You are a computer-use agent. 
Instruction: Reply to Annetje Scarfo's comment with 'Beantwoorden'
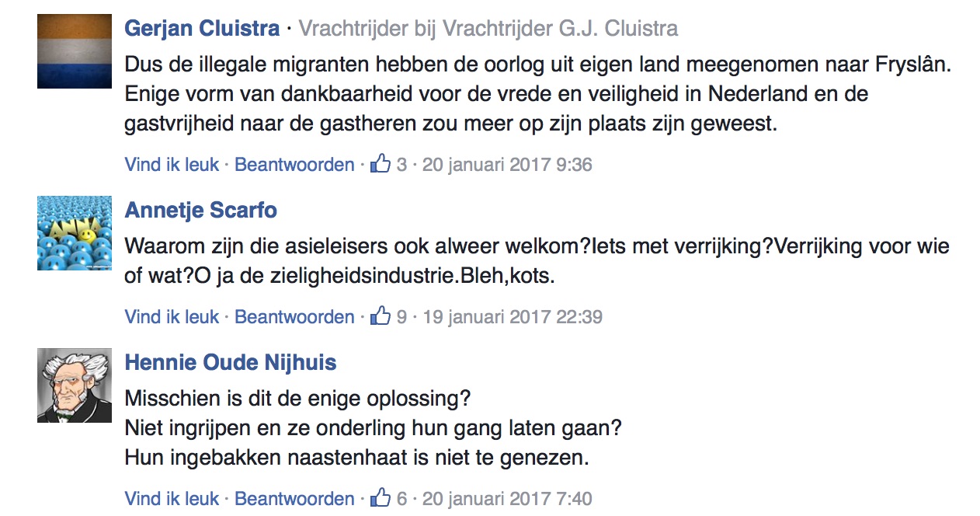click(294, 317)
